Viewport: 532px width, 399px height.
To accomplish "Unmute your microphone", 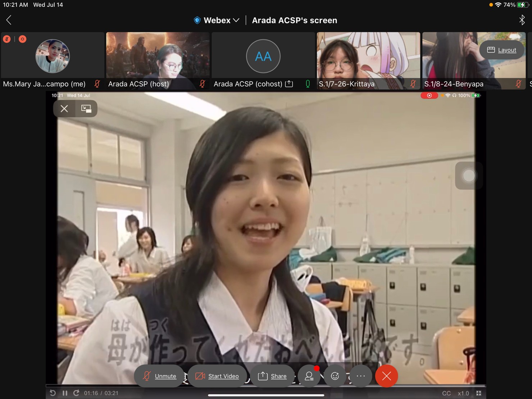I will [x=159, y=376].
